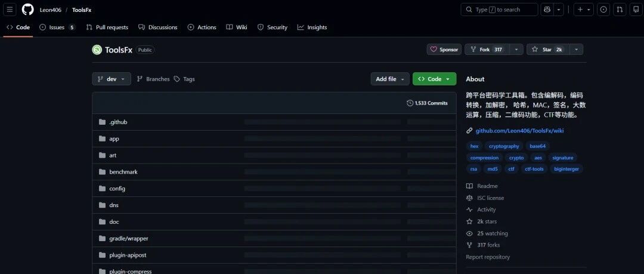Open Copilot icon in header
The width and height of the screenshot is (644, 274).
point(547,10)
